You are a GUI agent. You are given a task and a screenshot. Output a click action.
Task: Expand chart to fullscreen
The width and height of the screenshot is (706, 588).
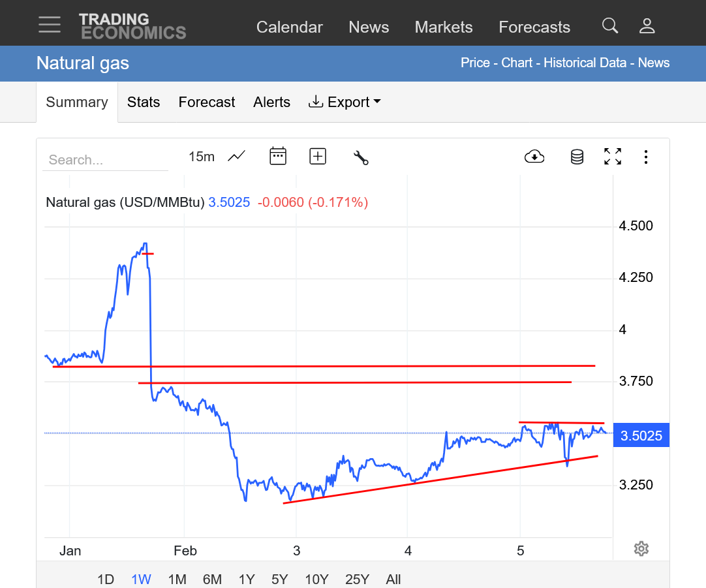[612, 157]
